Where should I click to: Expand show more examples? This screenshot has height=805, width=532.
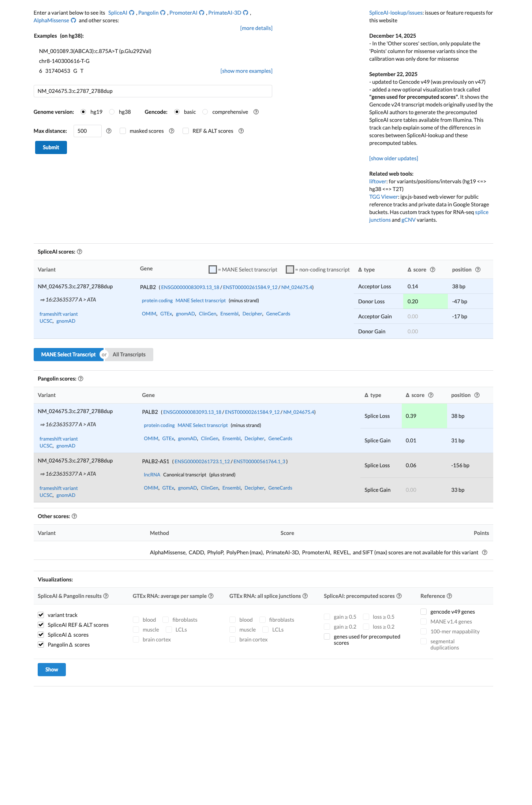tap(246, 71)
